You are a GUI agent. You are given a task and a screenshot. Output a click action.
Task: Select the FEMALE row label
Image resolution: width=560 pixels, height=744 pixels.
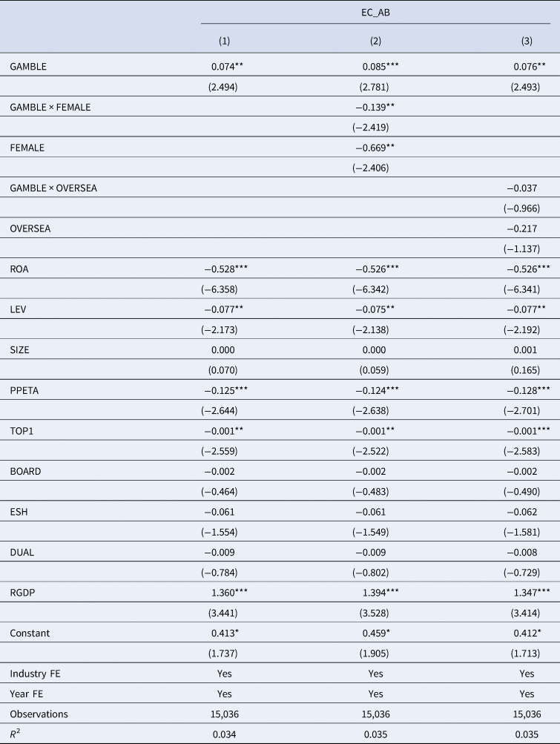pos(27,148)
